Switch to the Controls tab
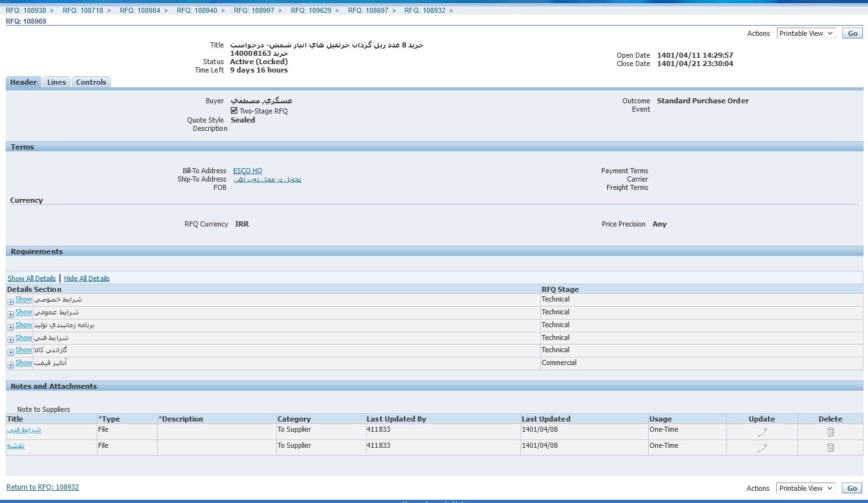This screenshot has height=503, width=868. coord(91,82)
